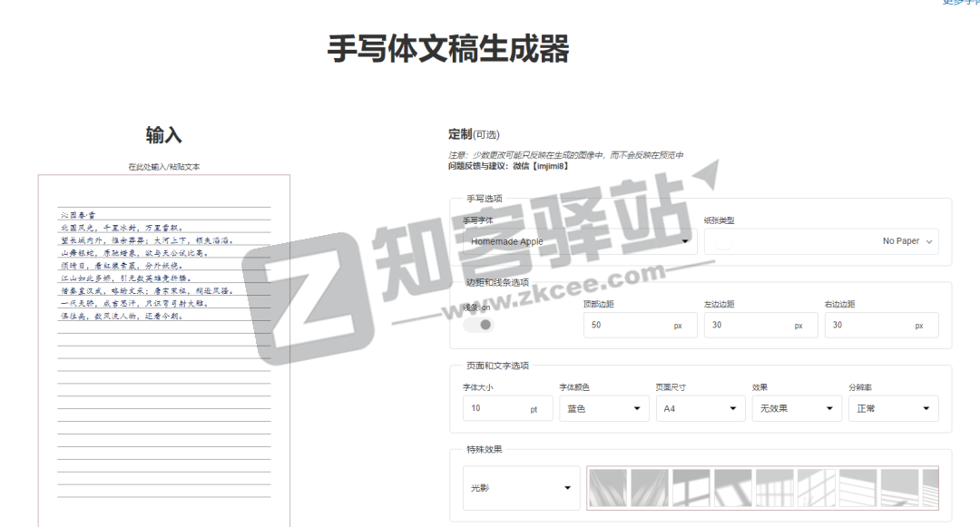980x527 pixels.
Task: Open the 效果 dropdown set to 无效果
Action: 796,408
